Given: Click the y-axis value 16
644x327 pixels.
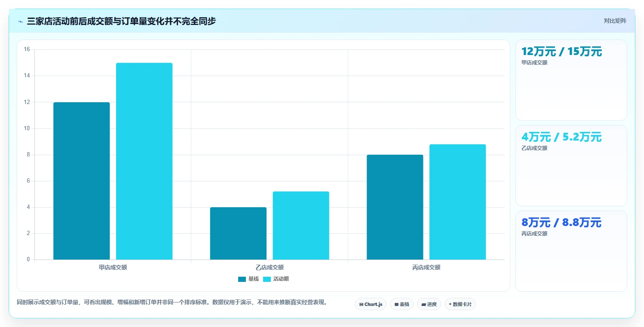Looking at the screenshot, I should click(x=27, y=49).
